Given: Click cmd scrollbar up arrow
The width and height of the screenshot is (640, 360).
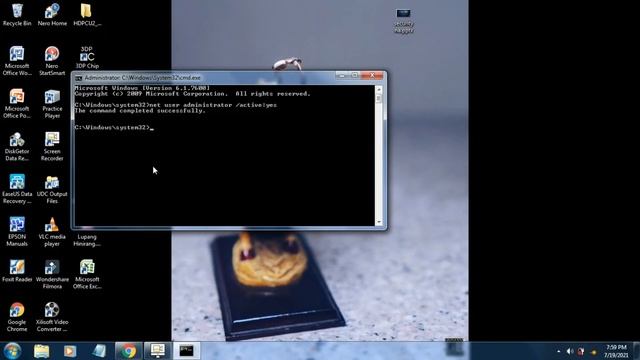Looking at the screenshot, I should click(379, 89).
